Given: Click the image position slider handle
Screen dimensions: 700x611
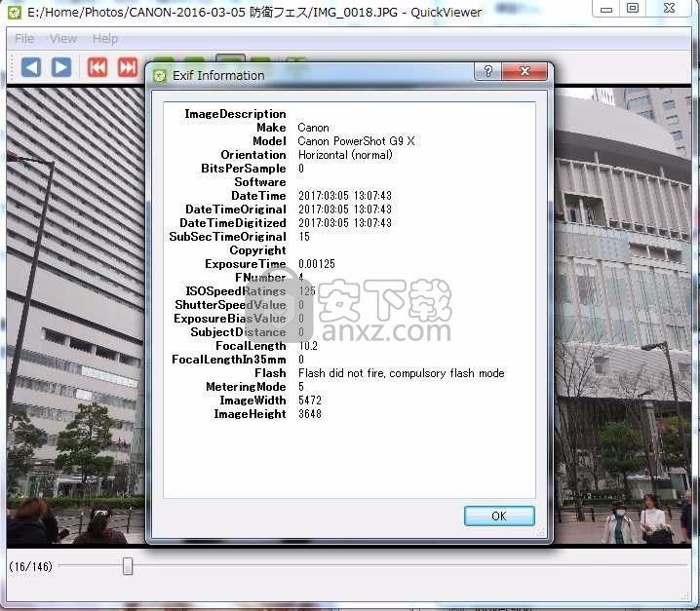Looking at the screenshot, I should coord(128,566).
